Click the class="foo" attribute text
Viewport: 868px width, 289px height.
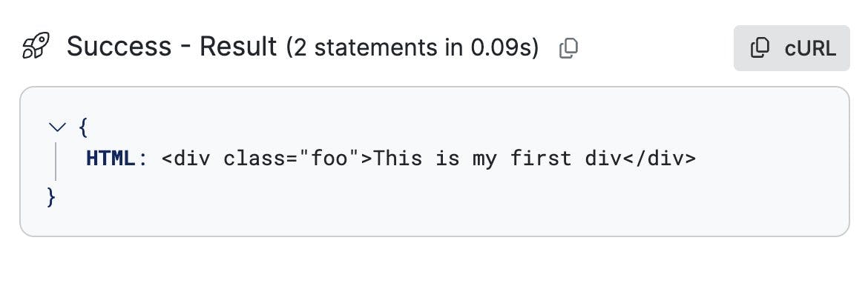292,159
